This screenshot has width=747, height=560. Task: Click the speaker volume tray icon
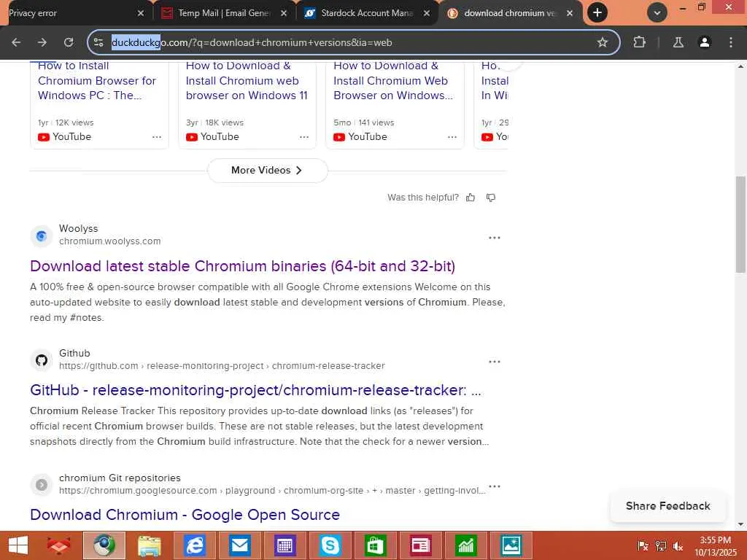point(678,545)
